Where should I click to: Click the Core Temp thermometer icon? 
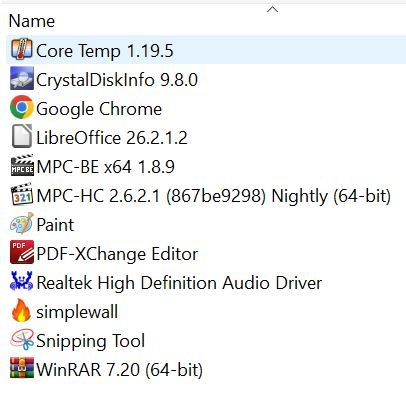tap(22, 49)
